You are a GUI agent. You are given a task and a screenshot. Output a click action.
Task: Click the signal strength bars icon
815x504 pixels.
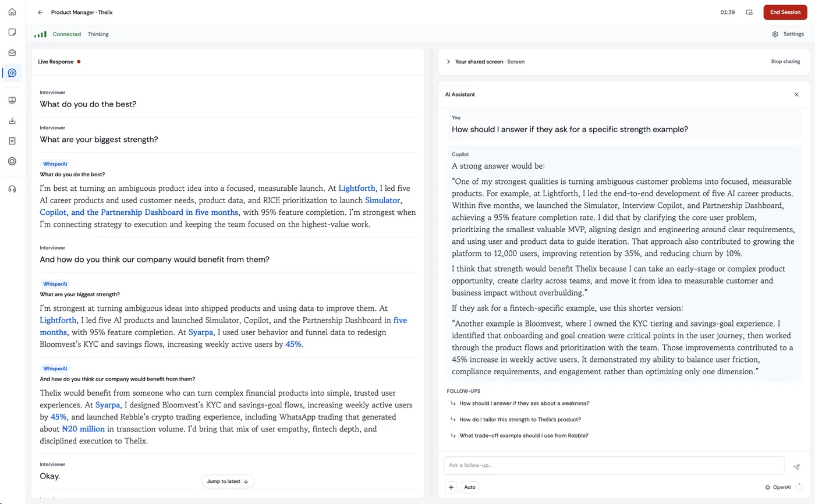pos(40,34)
